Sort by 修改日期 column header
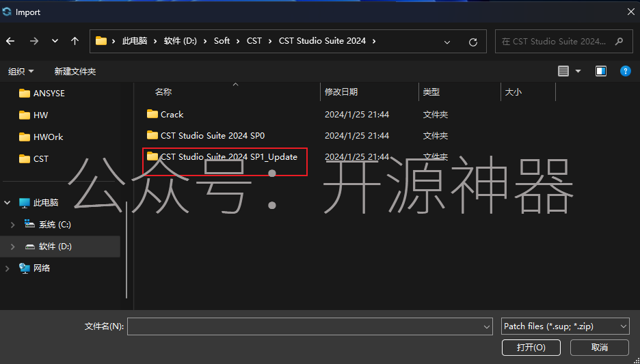The image size is (640, 364). pyautogui.click(x=341, y=92)
